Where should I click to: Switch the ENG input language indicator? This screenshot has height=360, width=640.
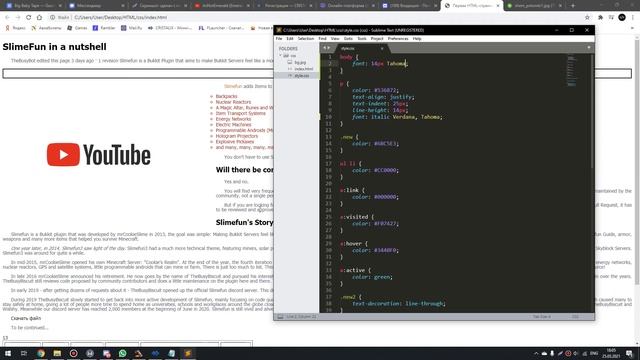click(x=594, y=353)
